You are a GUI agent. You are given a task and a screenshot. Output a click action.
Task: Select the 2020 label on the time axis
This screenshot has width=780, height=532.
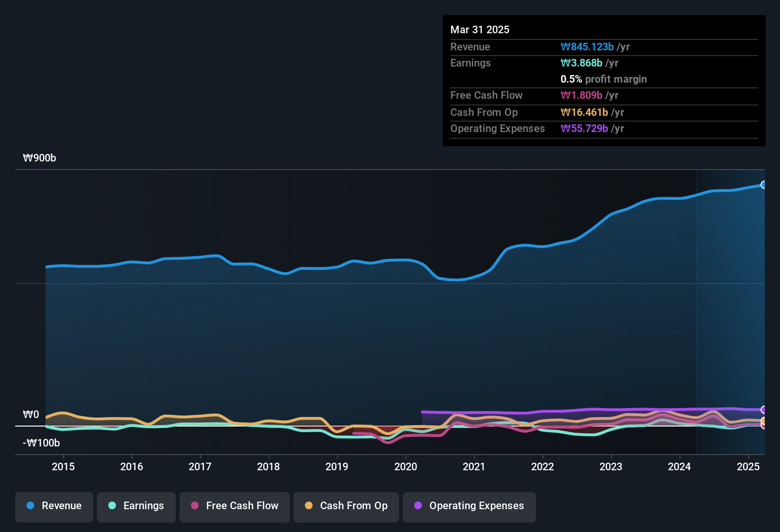[406, 467]
